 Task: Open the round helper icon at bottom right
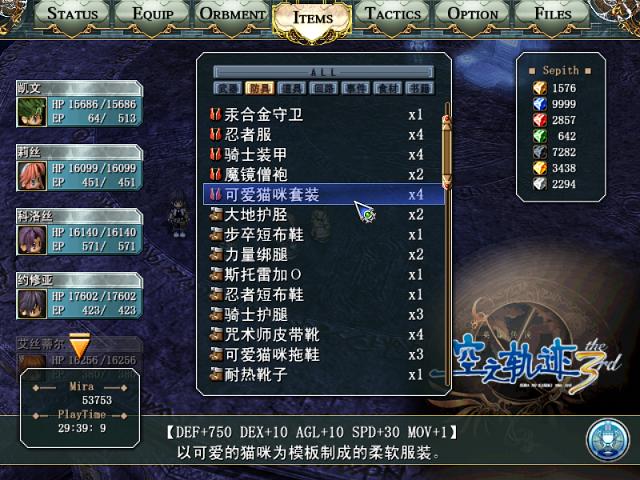pos(607,440)
